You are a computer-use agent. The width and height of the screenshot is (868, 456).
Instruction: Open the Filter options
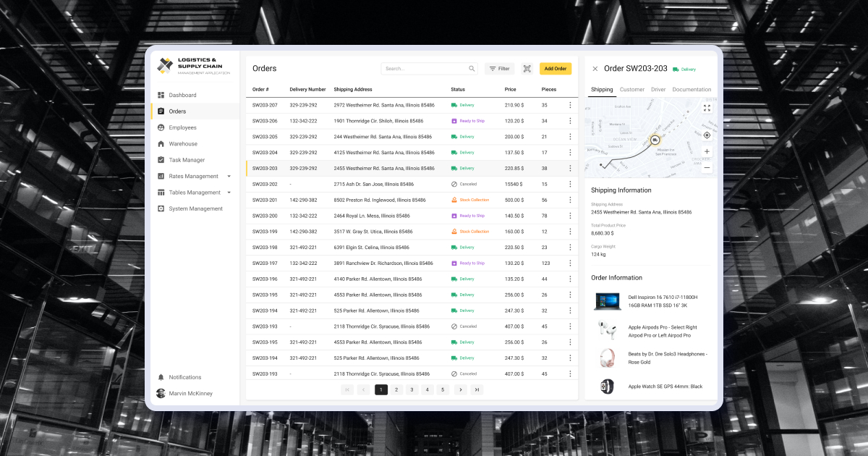[499, 68]
